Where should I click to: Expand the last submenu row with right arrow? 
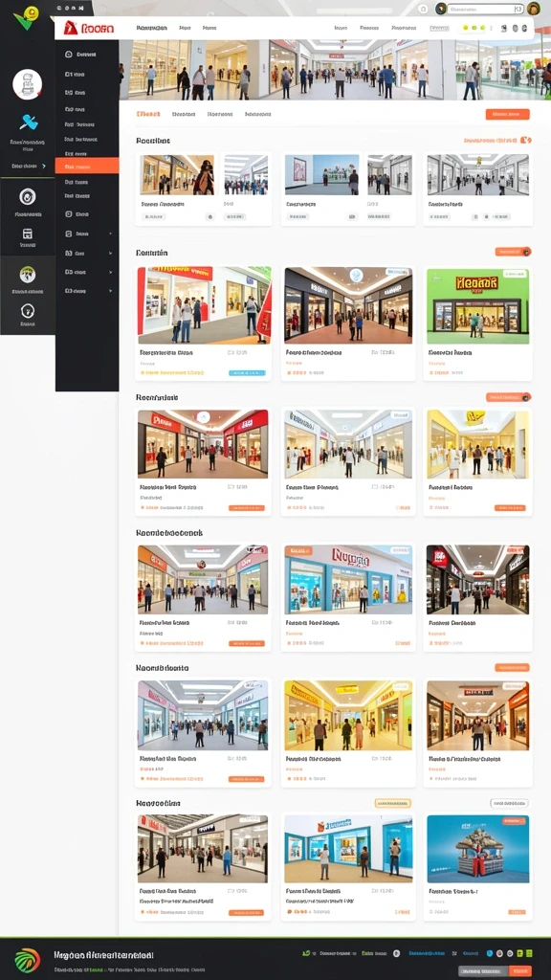[88, 291]
